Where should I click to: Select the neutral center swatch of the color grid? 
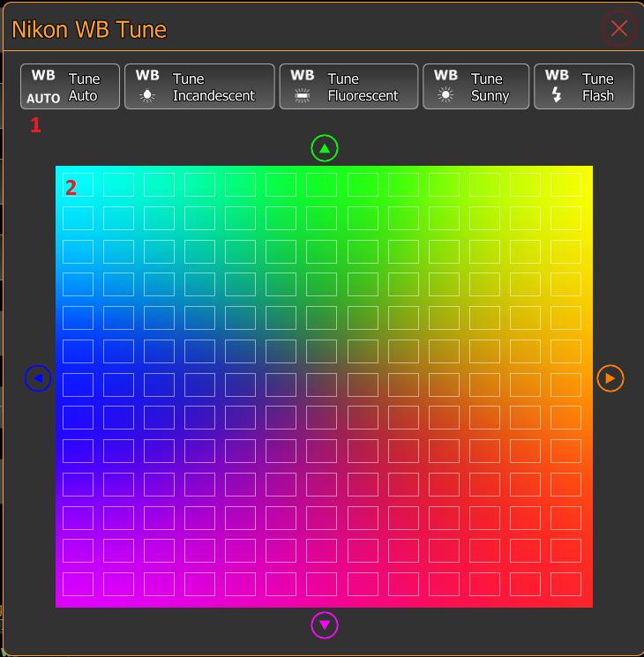pyautogui.click(x=322, y=384)
